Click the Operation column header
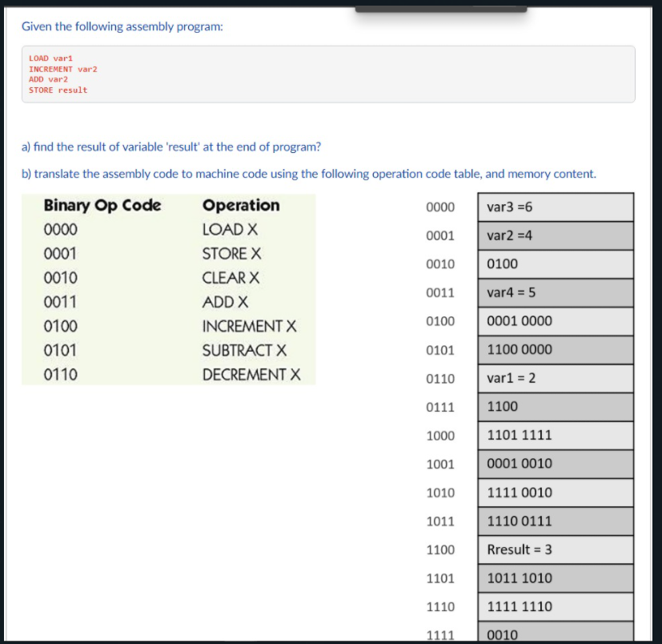This screenshot has height=644, width=662. tap(243, 206)
